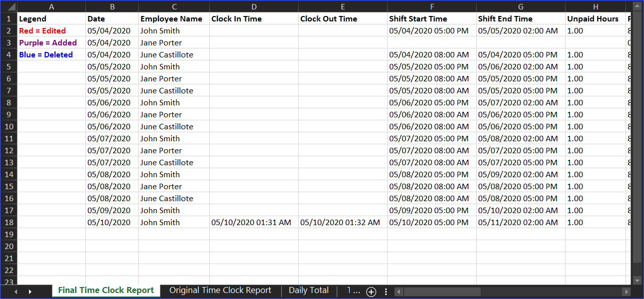
Task: Select column C header
Action: pos(174,7)
